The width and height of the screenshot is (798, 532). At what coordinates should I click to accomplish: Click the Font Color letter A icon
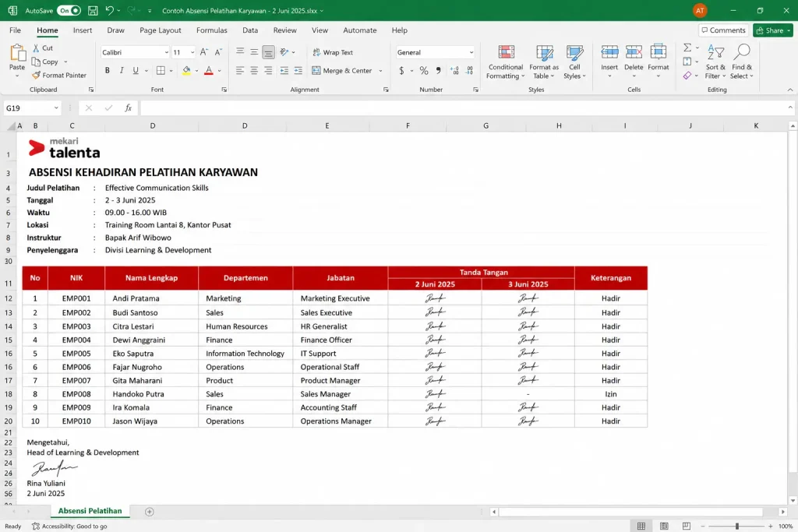209,71
